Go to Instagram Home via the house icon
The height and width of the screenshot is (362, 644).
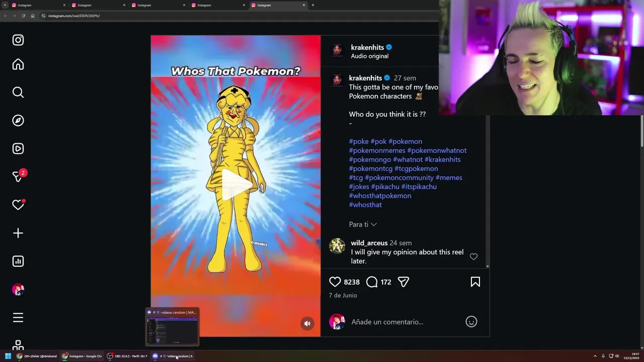pos(18,64)
